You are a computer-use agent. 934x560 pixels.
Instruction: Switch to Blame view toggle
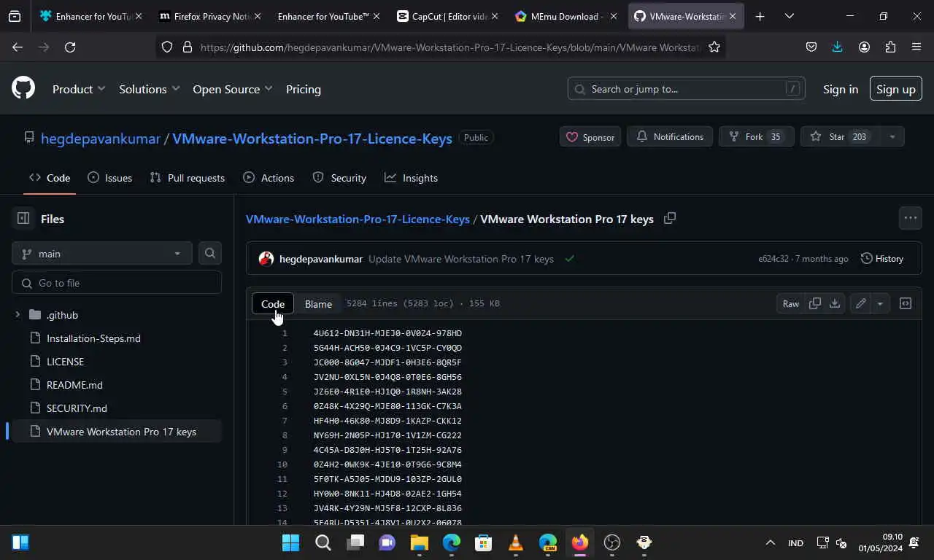318,304
